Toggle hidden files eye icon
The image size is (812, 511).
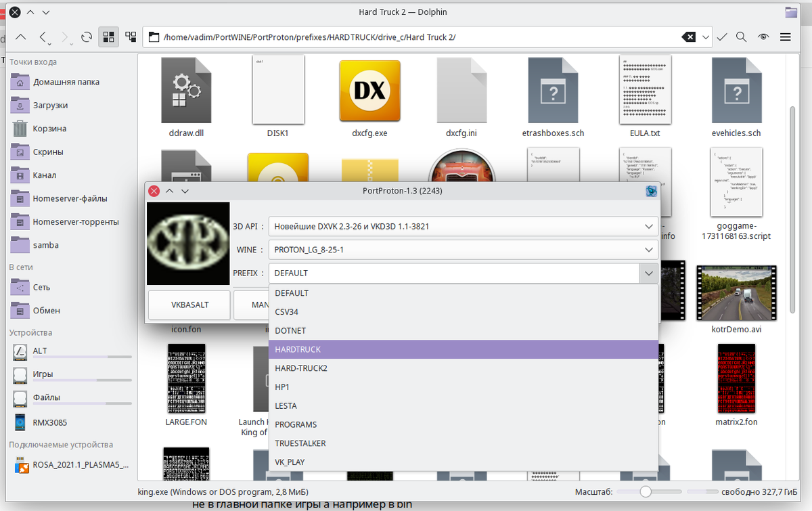coord(763,37)
